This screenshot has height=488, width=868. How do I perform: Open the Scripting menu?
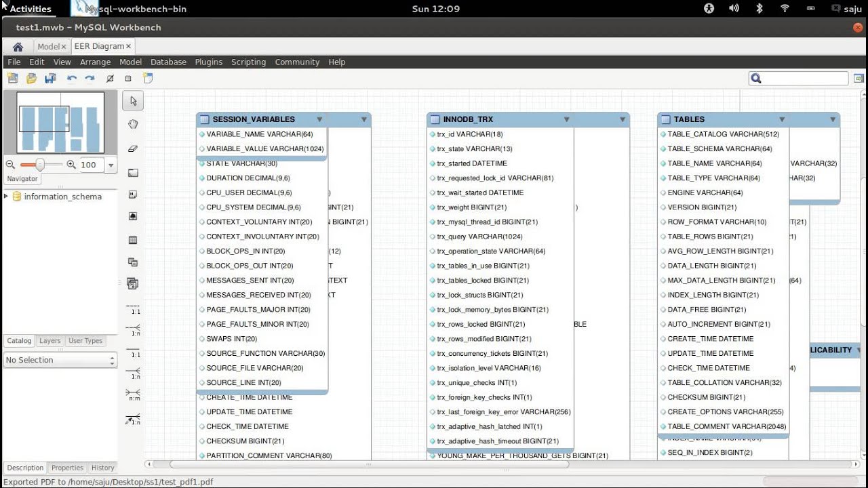click(x=248, y=62)
